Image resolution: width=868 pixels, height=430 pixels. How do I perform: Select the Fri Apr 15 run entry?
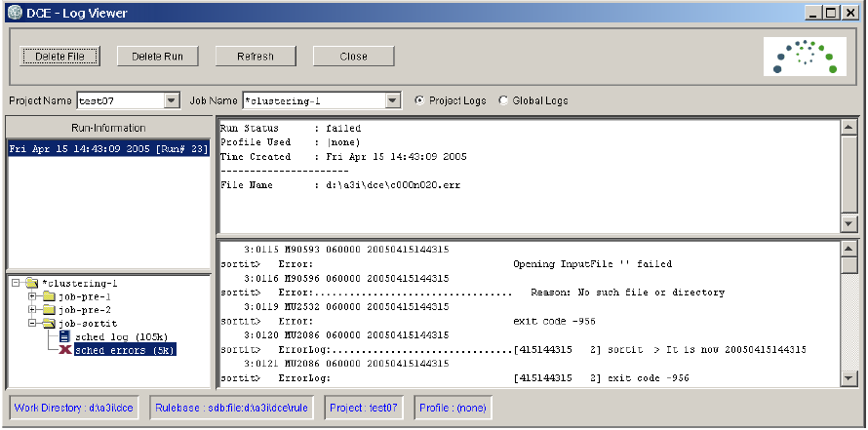pos(107,149)
